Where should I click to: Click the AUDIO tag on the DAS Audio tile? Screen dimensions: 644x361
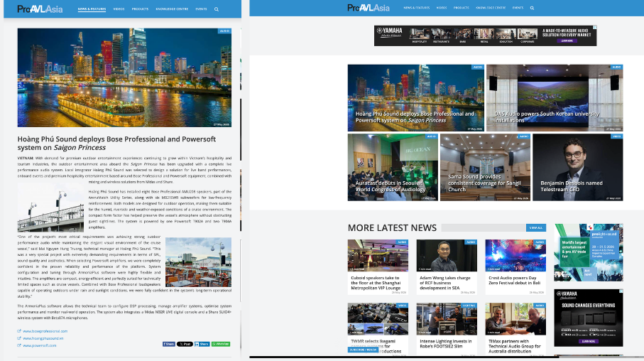tap(616, 67)
